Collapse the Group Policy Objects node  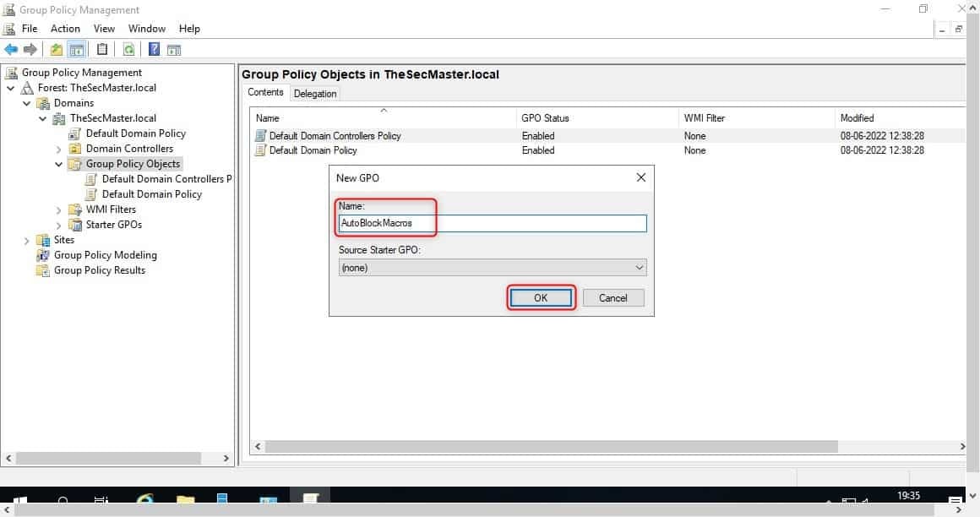[x=59, y=165]
